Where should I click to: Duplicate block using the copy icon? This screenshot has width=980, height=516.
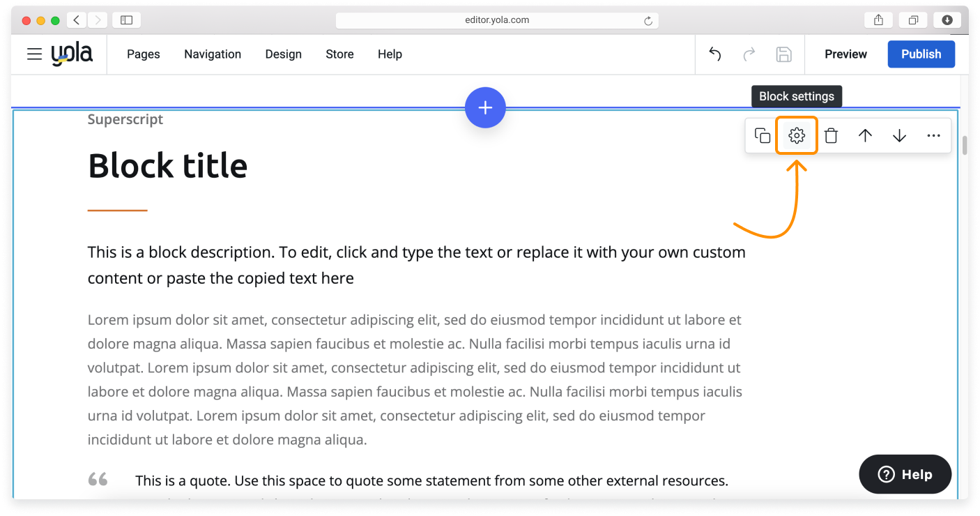pos(763,136)
